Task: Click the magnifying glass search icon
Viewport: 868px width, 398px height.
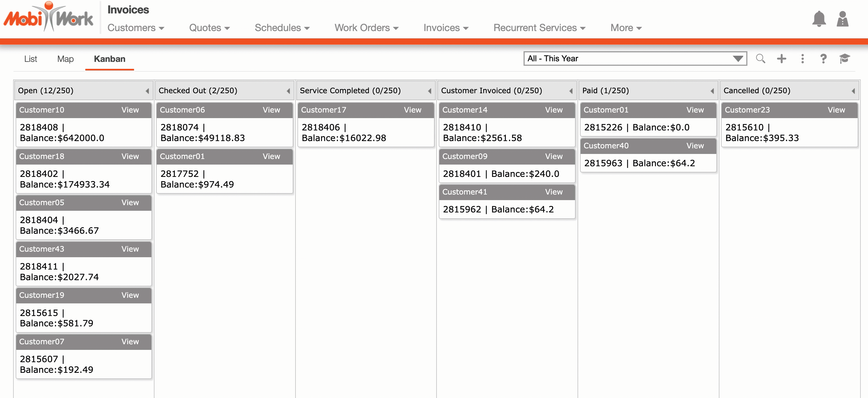Action: [x=760, y=59]
